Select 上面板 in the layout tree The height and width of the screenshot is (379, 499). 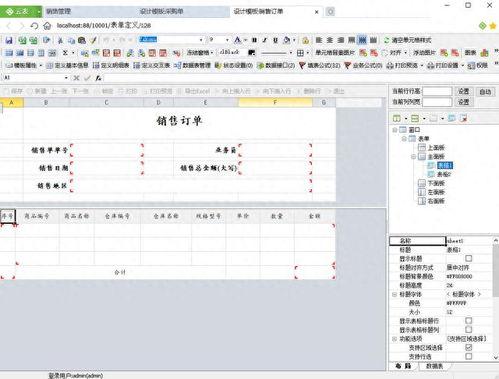tap(436, 147)
